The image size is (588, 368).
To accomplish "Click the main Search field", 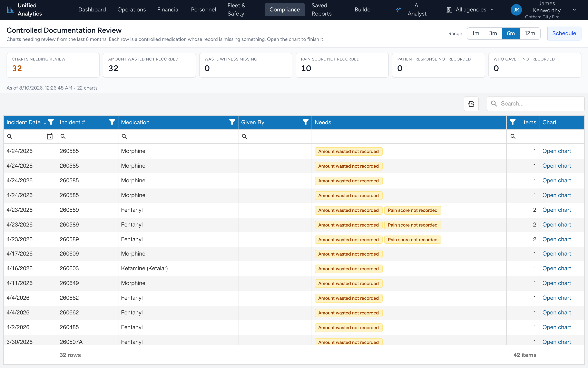I will [536, 104].
